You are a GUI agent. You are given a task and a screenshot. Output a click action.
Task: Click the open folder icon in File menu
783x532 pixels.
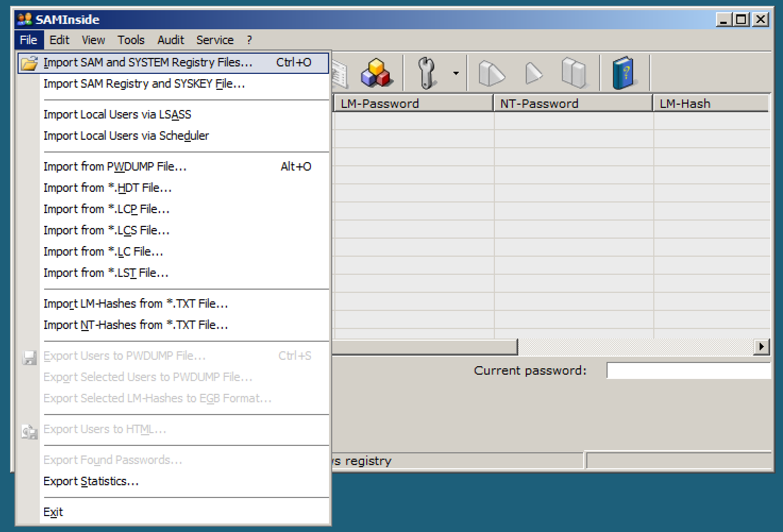coord(29,63)
